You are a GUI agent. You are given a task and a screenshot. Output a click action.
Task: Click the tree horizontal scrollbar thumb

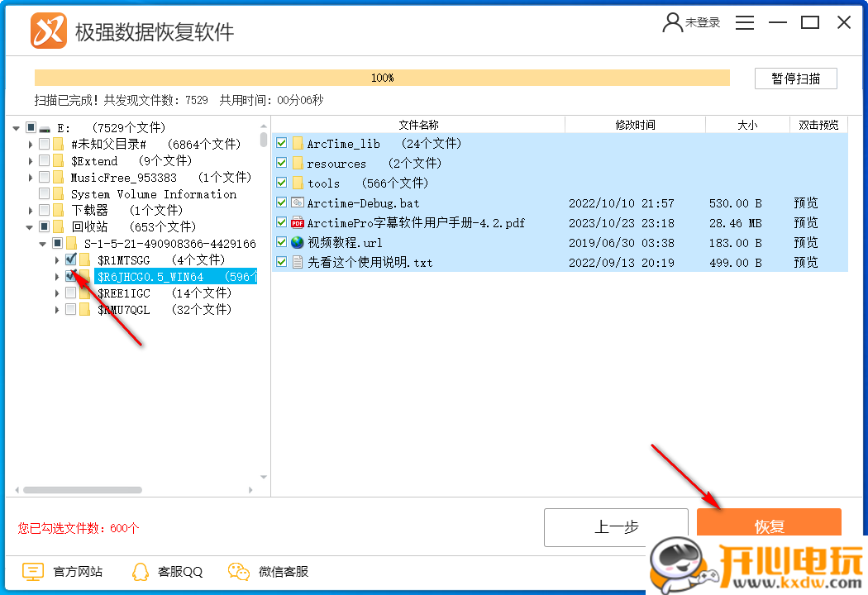click(83, 490)
